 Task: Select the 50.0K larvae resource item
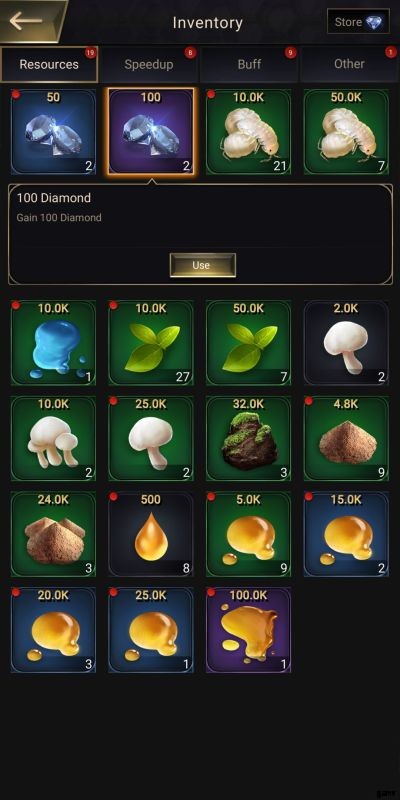[346, 132]
